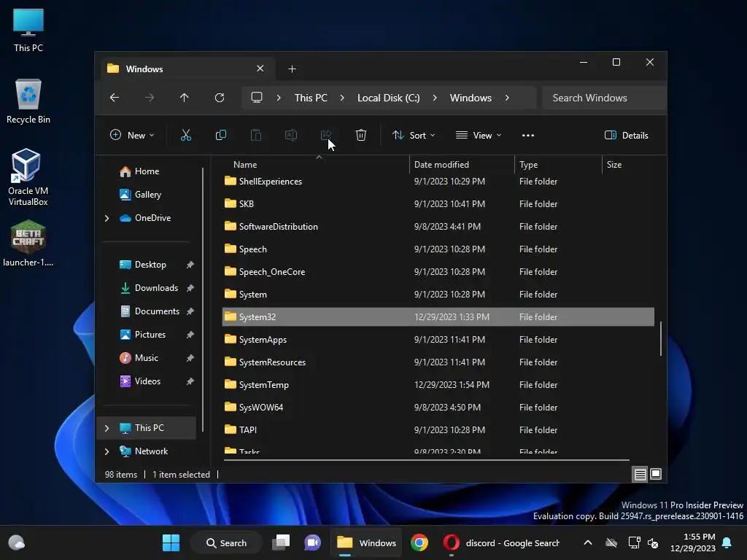This screenshot has height=560, width=747.
Task: Select the Windows tab title
Action: (x=144, y=69)
